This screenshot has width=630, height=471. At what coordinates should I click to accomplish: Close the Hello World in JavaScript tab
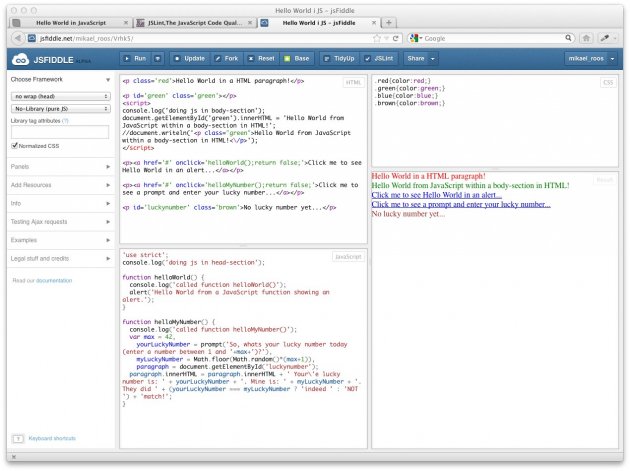pyautogui.click(x=125, y=23)
